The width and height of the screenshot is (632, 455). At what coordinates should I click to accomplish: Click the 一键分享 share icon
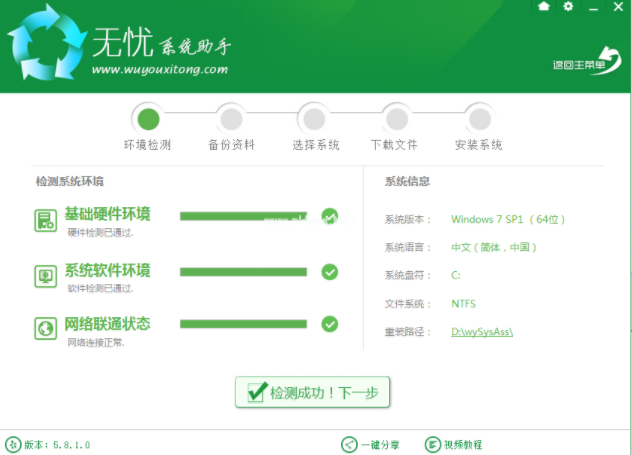[x=349, y=445]
